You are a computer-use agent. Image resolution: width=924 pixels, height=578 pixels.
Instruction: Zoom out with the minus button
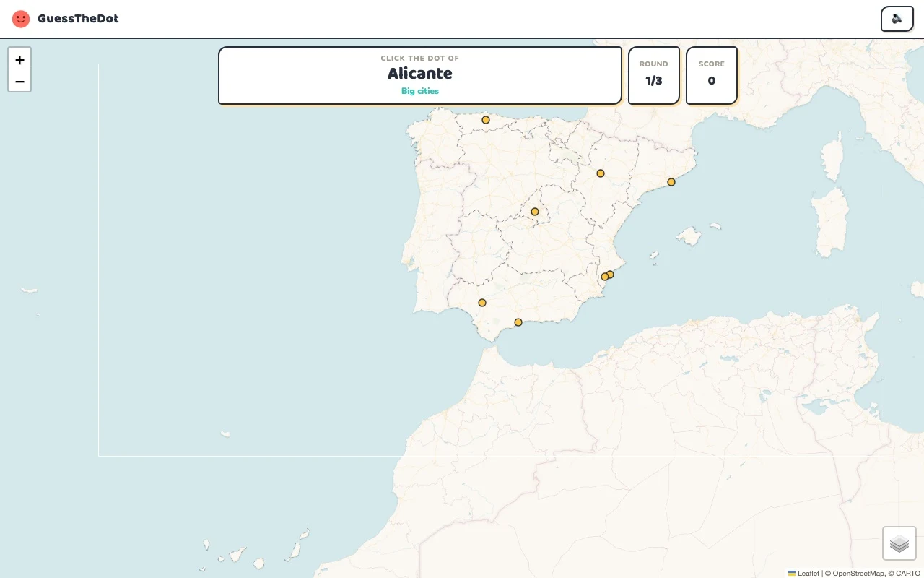click(19, 81)
